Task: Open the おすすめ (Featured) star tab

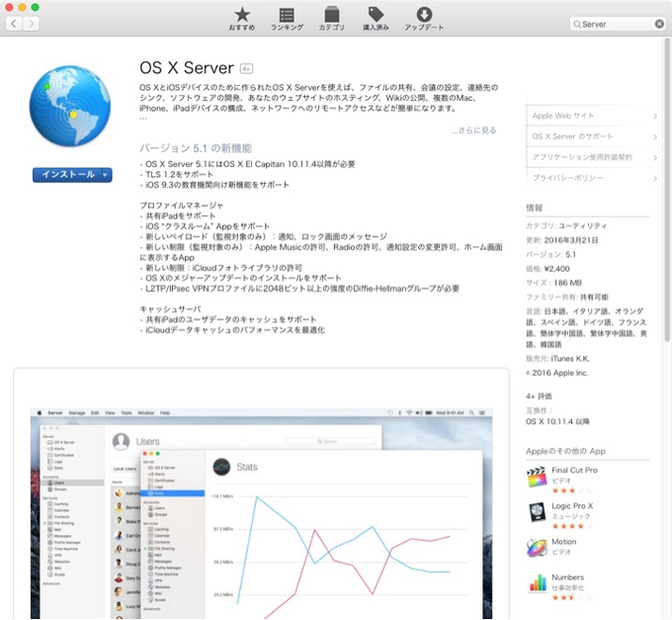Action: point(242,19)
